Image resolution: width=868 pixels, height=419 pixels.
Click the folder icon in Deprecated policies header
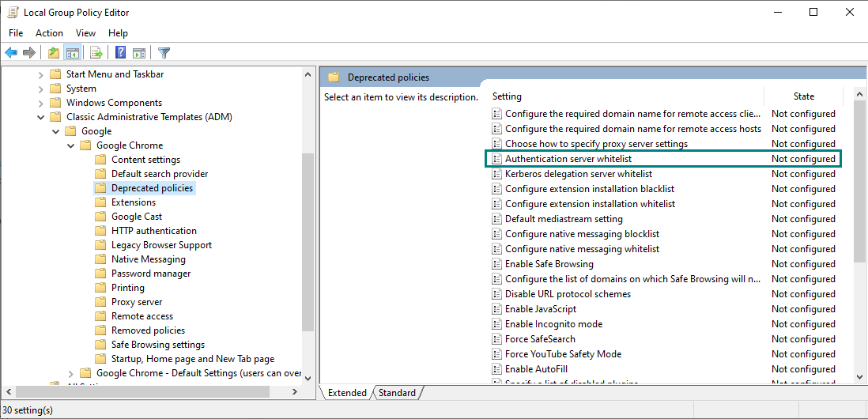pos(334,77)
